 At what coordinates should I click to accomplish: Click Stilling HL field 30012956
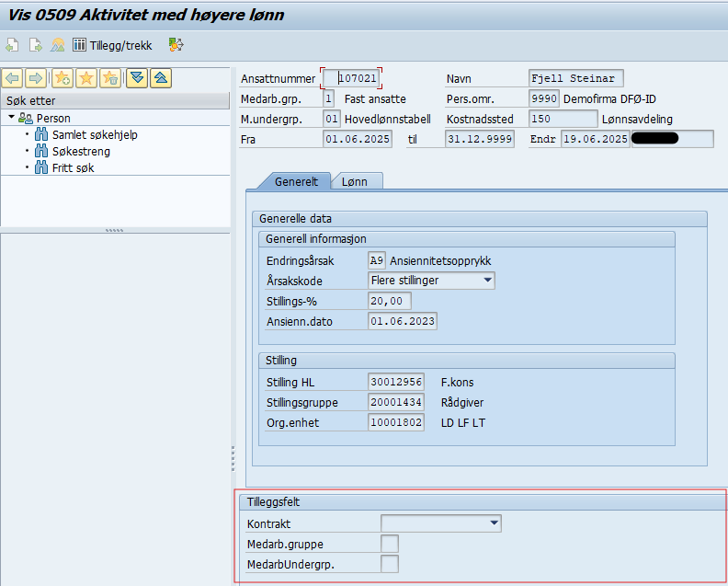[x=396, y=382]
